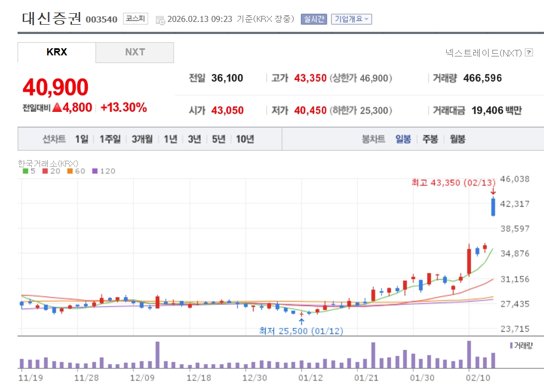544x392 pixels.
Task: Switch to the KRX tab
Action: point(57,52)
